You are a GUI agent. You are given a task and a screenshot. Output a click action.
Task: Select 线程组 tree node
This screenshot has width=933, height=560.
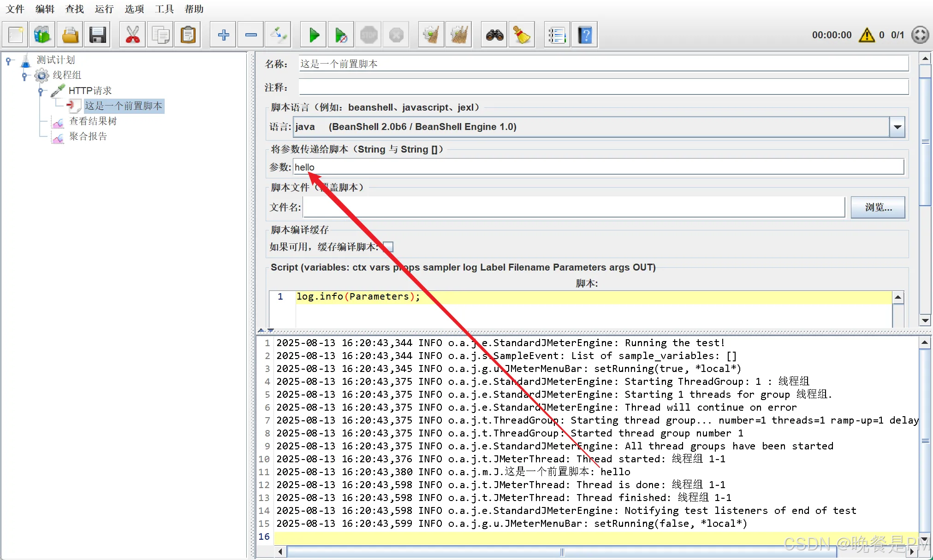pyautogui.click(x=67, y=75)
